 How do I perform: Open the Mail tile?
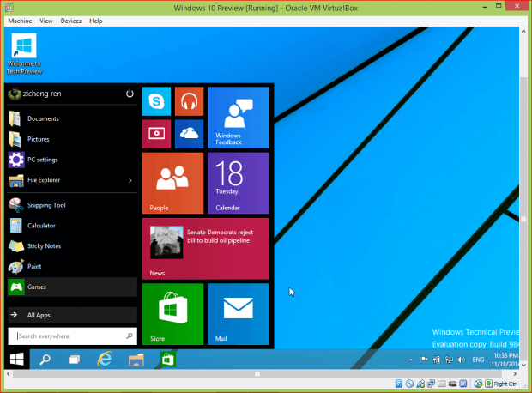239,314
